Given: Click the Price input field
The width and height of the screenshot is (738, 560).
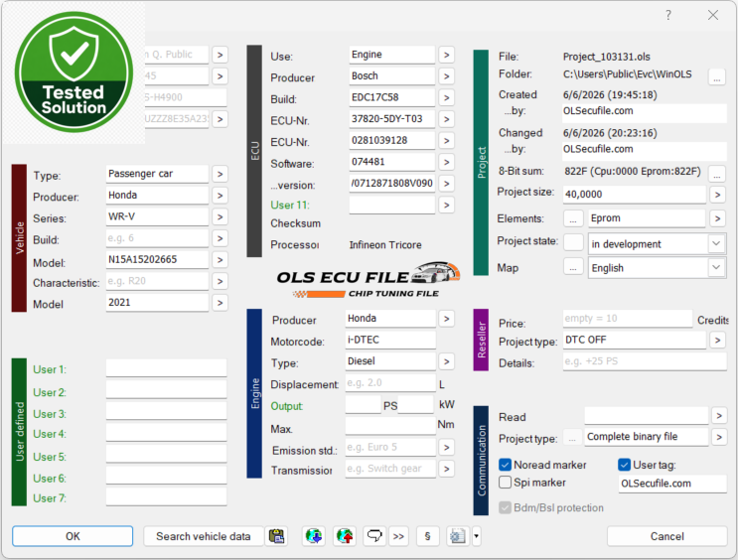Looking at the screenshot, I should 628,319.
